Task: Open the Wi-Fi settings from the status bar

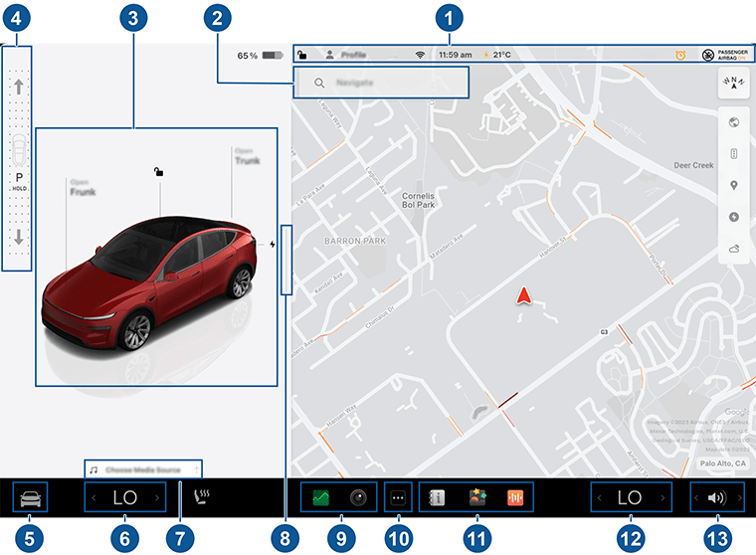Action: (x=420, y=56)
